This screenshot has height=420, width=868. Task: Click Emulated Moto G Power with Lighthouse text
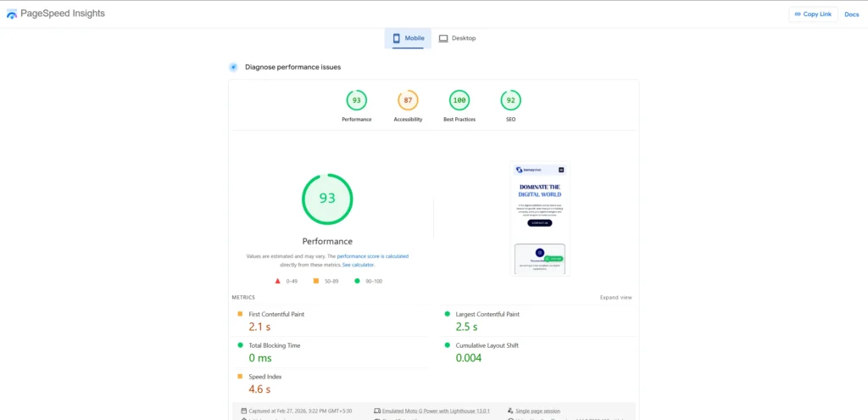click(x=437, y=412)
